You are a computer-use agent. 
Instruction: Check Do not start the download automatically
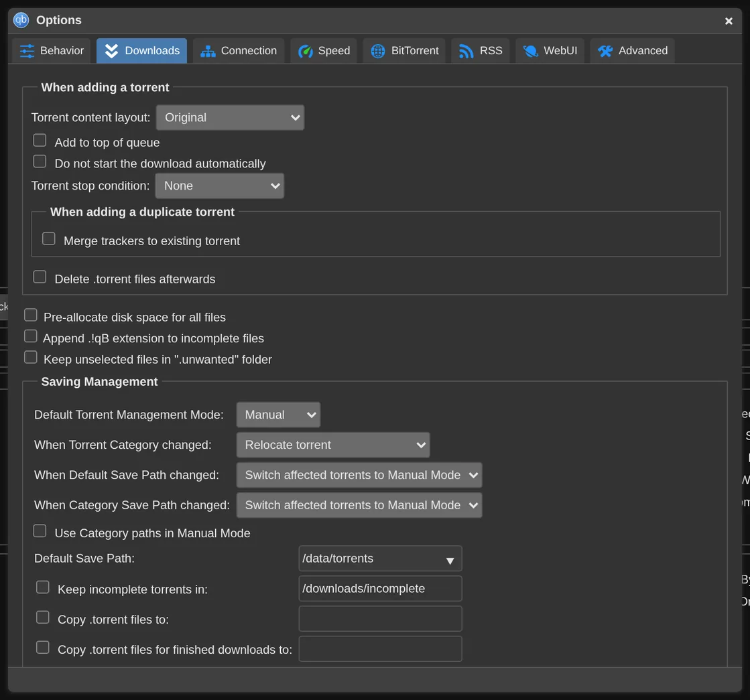pyautogui.click(x=40, y=161)
